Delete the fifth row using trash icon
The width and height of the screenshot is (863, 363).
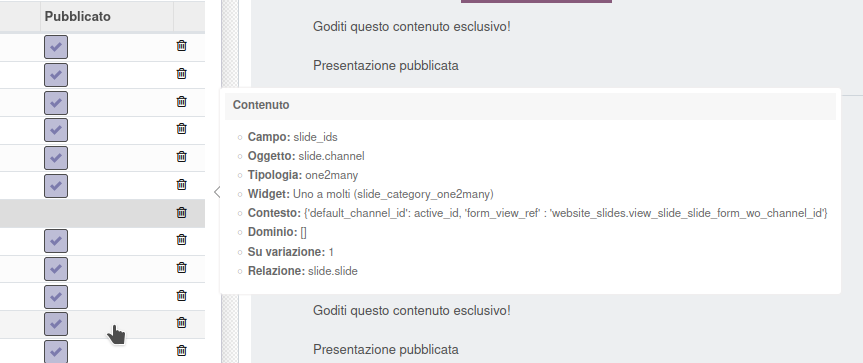coord(182,156)
